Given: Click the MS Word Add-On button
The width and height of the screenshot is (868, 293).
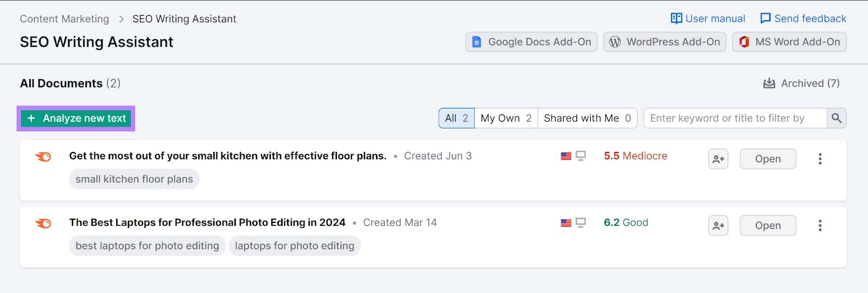Looking at the screenshot, I should [x=789, y=42].
